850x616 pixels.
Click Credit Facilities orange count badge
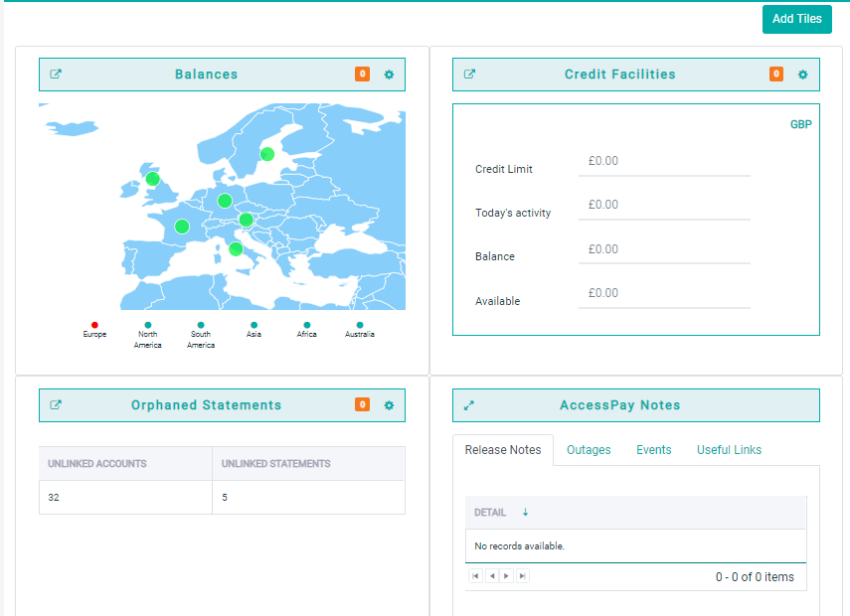point(775,75)
